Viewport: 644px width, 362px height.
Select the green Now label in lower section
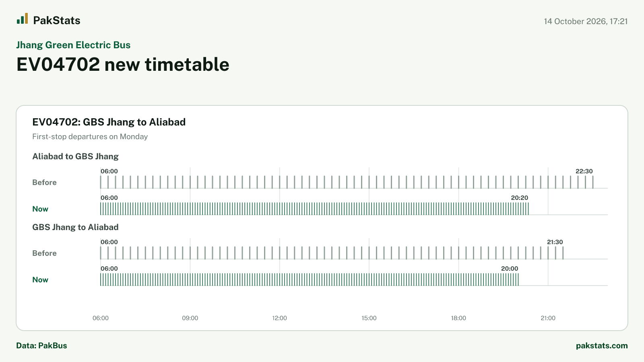pos(40,280)
